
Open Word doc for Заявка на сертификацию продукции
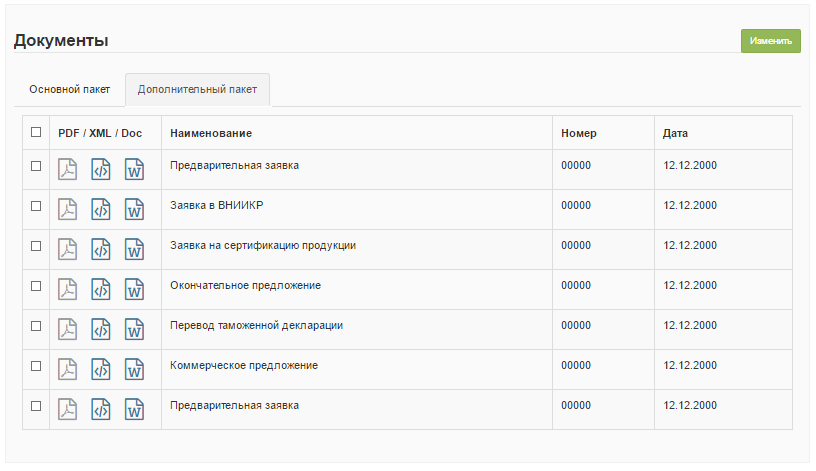(134, 249)
